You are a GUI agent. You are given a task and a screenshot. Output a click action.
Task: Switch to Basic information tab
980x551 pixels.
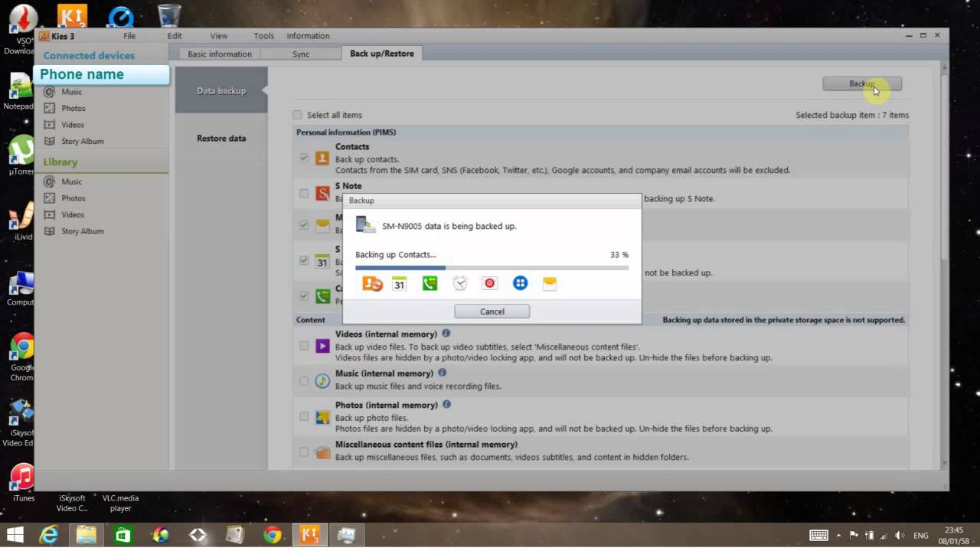click(220, 54)
